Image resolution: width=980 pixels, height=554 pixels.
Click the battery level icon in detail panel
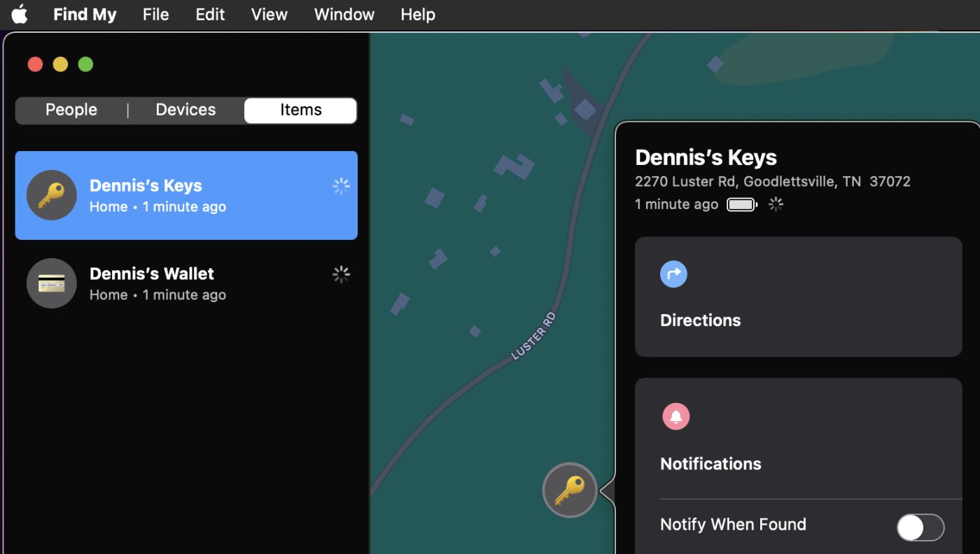point(742,205)
